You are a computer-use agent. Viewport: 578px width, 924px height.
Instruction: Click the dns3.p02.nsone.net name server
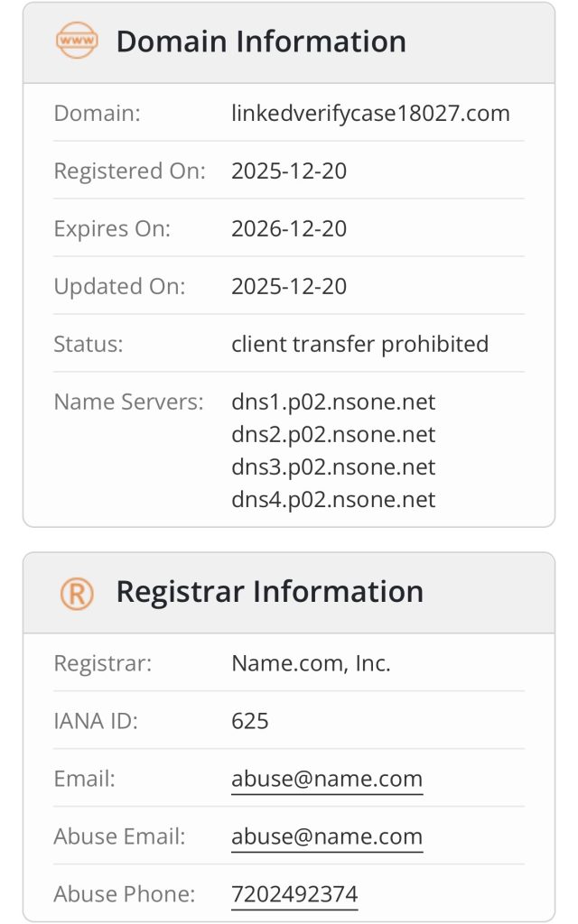(333, 467)
